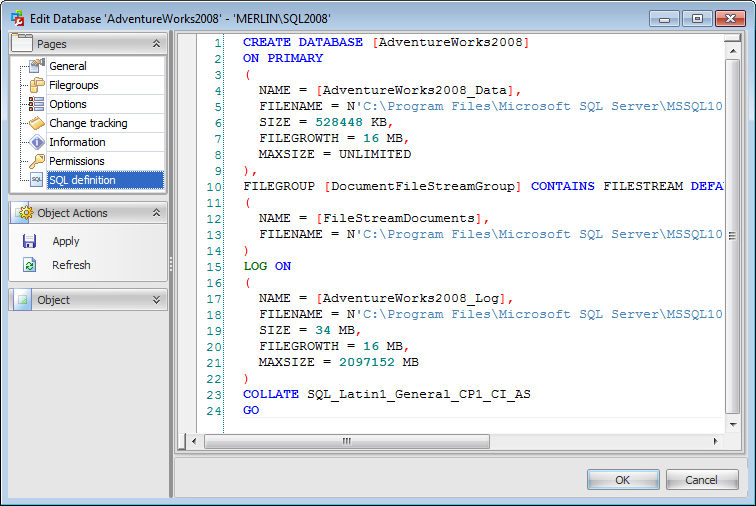Viewport: 756px width, 506px height.
Task: Click the Object Actions gear icon
Action: (24, 213)
